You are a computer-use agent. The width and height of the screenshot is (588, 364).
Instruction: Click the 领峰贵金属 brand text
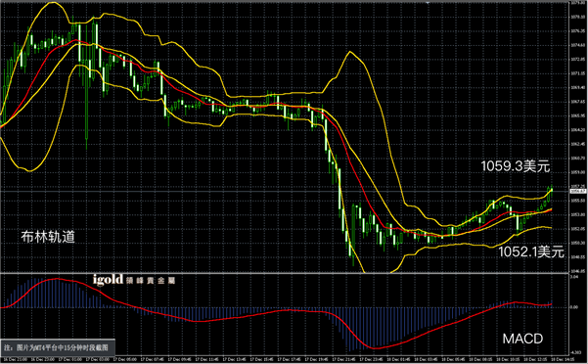[x=151, y=281]
